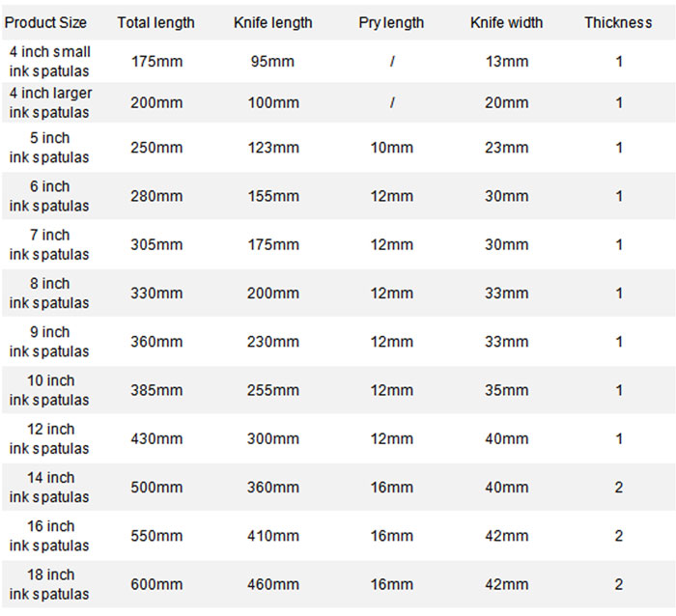The width and height of the screenshot is (676, 616).
Task: Select the 4 inch larger ink spatulas label
Action: pyautogui.click(x=50, y=102)
